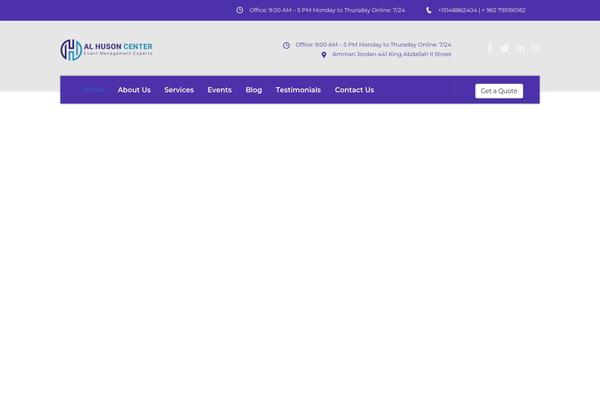Navigate to Events
600x400 pixels.
[x=220, y=90]
